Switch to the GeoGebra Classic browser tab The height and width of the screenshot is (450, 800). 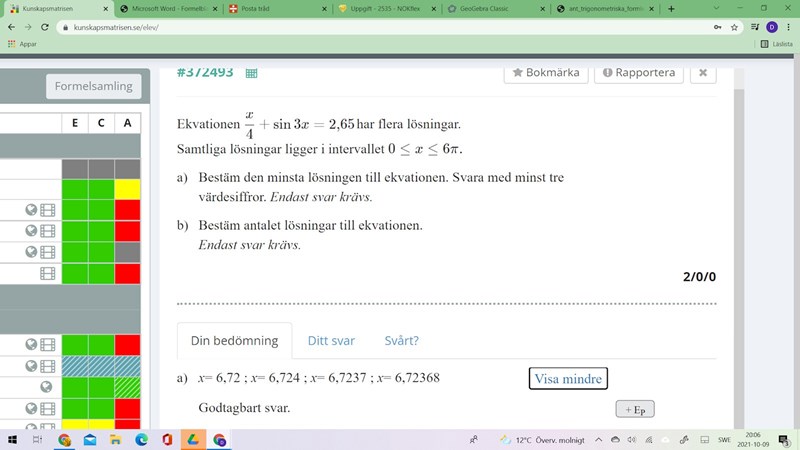tap(490, 8)
